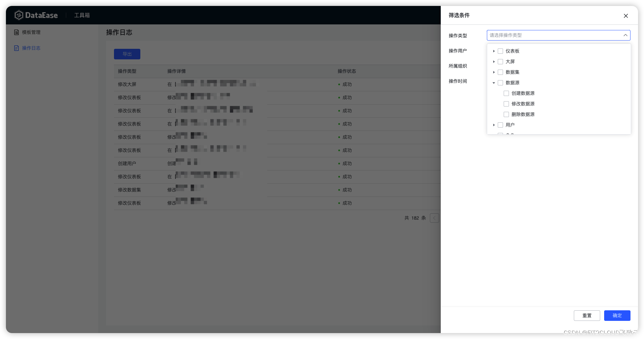Image resolution: width=644 pixels, height=339 pixels.
Task: Check the 数据集 checkbox
Action: (x=500, y=72)
